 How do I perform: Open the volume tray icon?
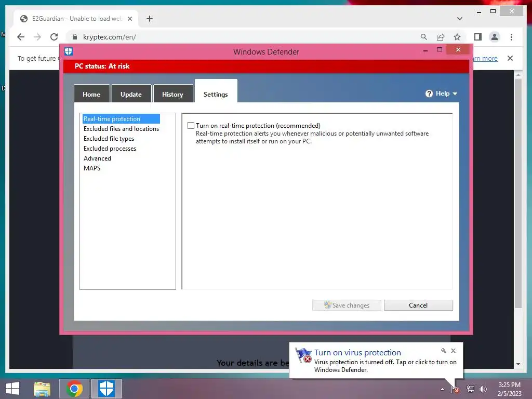point(483,389)
